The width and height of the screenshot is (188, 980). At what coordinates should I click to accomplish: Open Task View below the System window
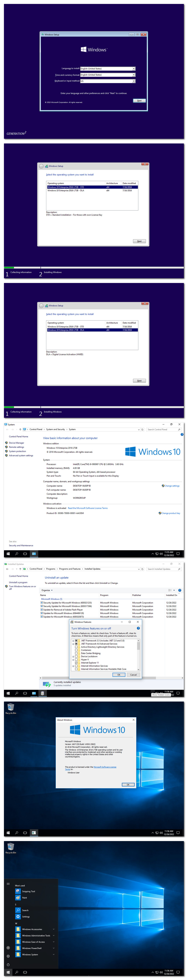click(x=25, y=554)
